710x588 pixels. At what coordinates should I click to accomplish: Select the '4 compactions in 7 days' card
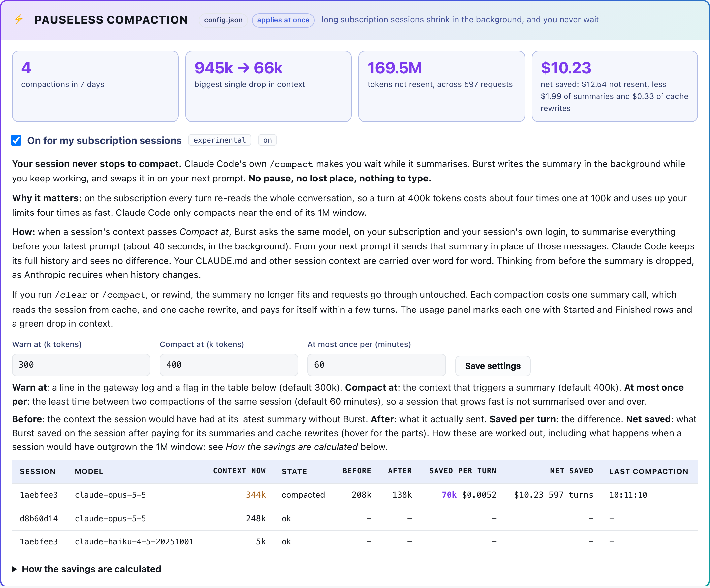[95, 86]
